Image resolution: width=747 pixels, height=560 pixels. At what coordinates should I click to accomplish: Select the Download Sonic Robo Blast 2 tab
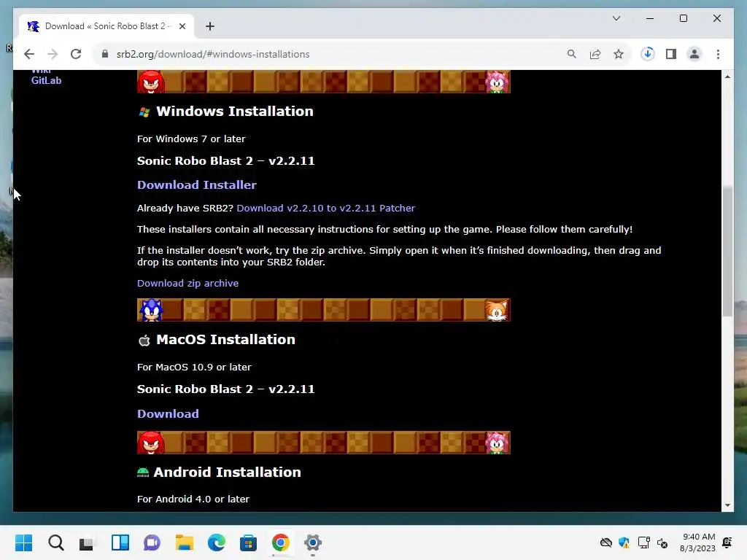[107, 26]
